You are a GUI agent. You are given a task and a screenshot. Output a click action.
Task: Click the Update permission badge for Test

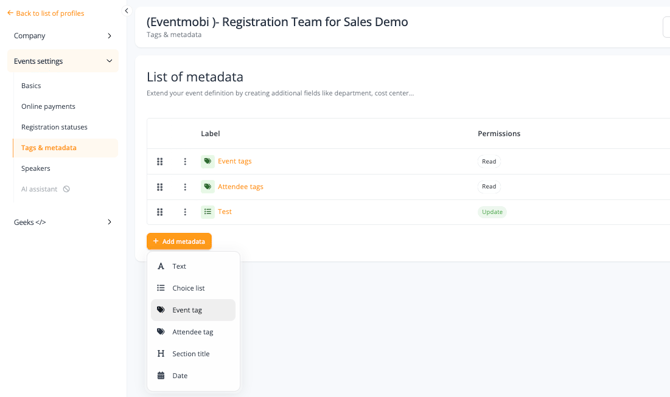tap(492, 212)
